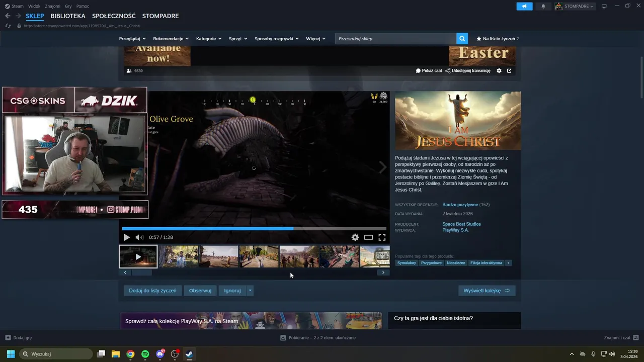The width and height of the screenshot is (644, 362).
Task: Open Discord from taskbar
Action: [160, 354]
